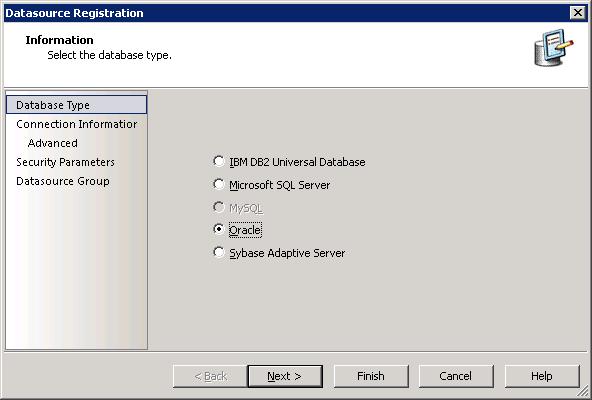Select the MySQL radio button

219,207
